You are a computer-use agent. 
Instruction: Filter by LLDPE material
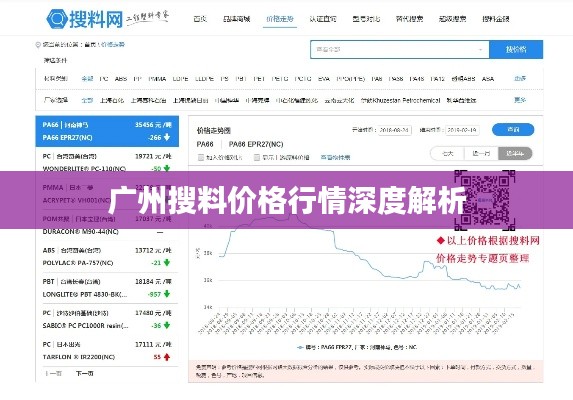pyautogui.click(x=204, y=79)
